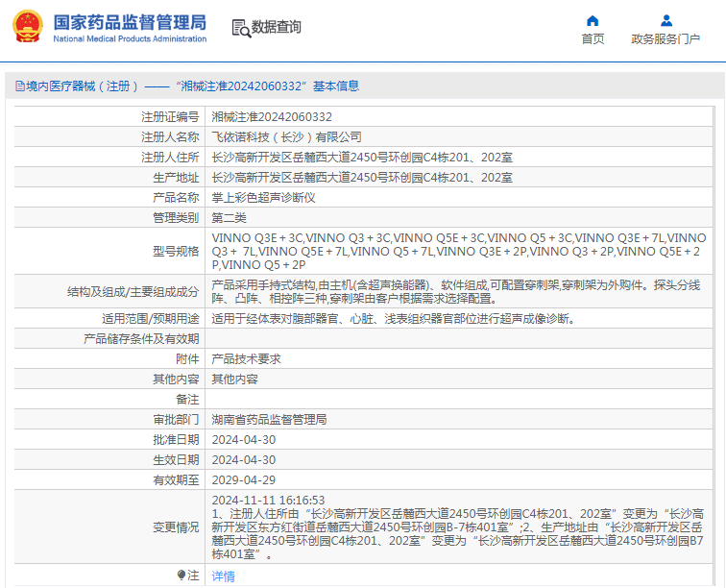Click registration number 湘械注准20242060332 in table
This screenshot has height=588, width=726.
coord(272,117)
